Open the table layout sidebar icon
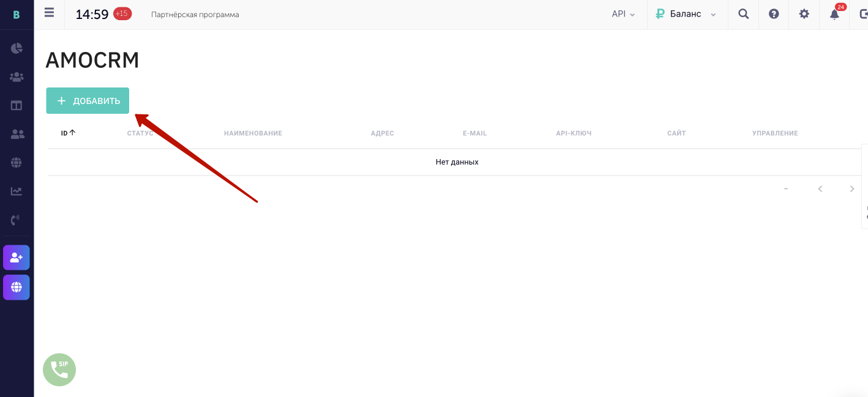 [17, 105]
